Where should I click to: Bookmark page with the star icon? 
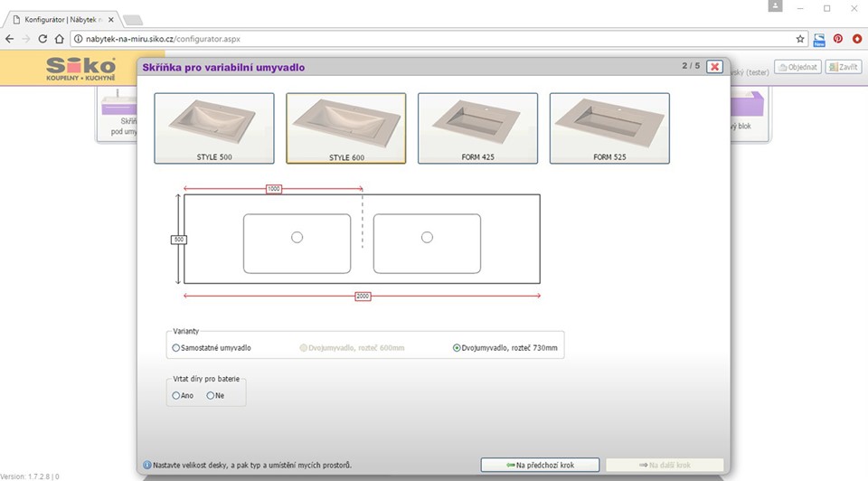click(800, 39)
